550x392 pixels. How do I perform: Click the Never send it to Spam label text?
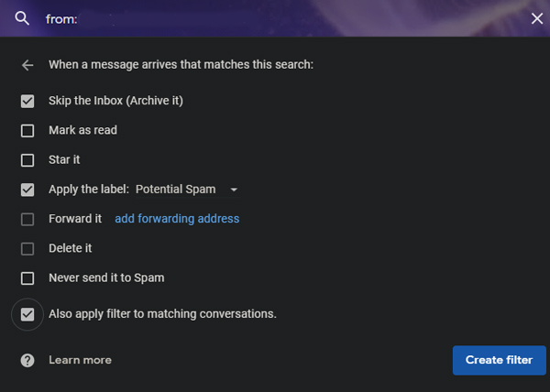[x=106, y=278]
